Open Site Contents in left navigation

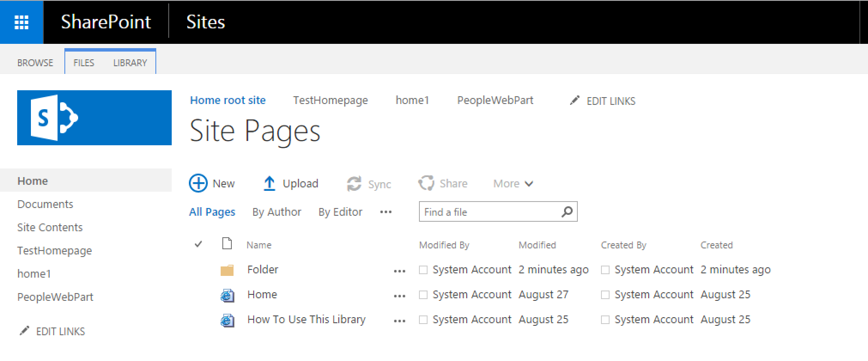[x=50, y=227]
